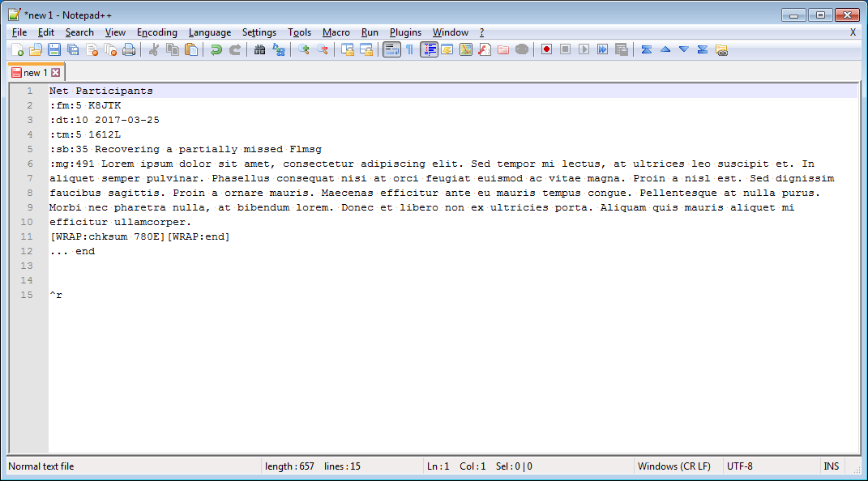Screen dimensions: 868x481
Task: Click the Redo toolbar icon
Action: 235,49
